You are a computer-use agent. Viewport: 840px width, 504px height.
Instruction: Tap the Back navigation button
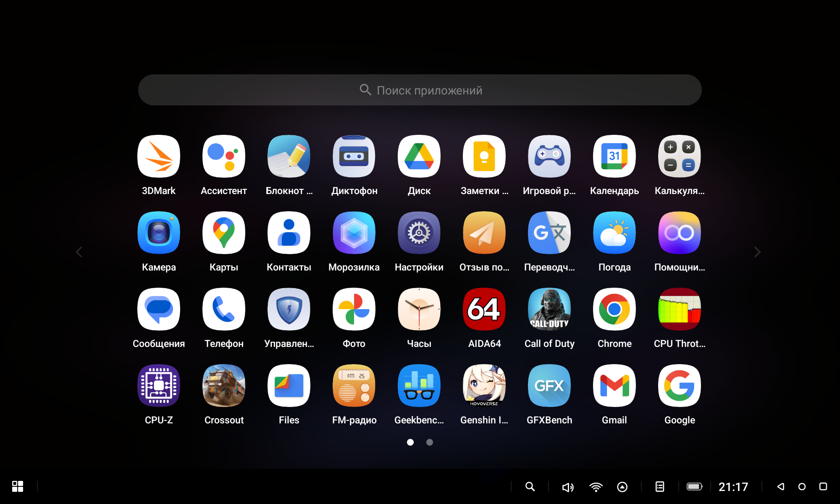(781, 486)
